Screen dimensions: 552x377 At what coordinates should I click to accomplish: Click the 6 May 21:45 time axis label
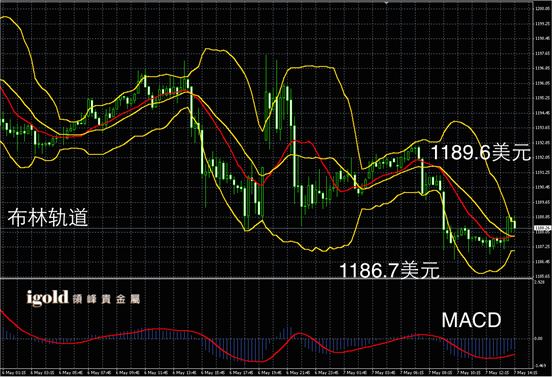298,372
